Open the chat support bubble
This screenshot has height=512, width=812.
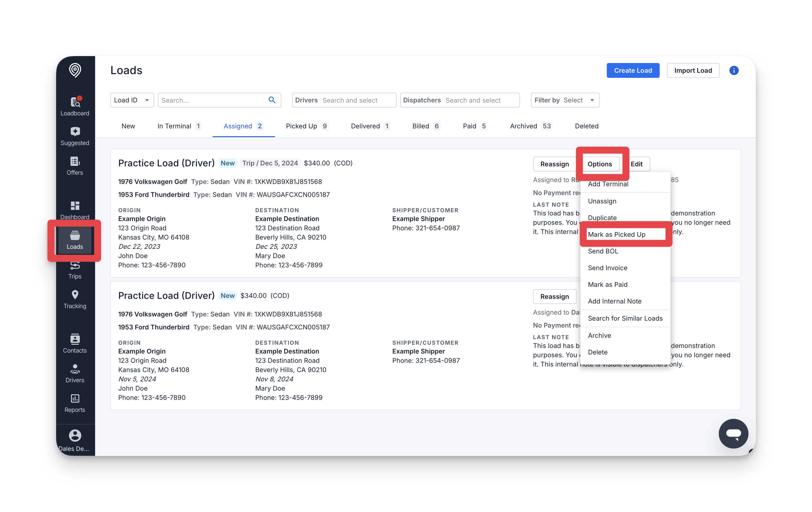pyautogui.click(x=733, y=433)
